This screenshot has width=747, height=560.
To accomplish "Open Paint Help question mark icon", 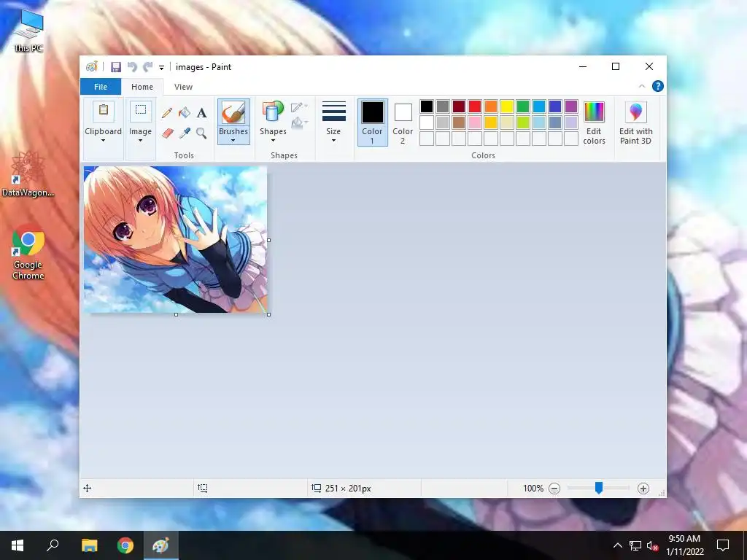I will point(658,86).
